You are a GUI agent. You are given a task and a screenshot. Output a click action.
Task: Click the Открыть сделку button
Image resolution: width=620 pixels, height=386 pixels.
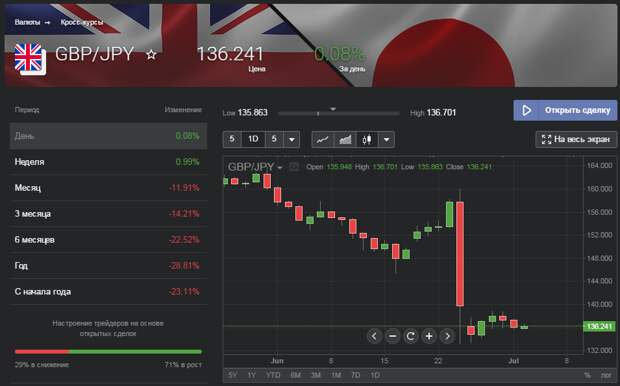tap(565, 110)
